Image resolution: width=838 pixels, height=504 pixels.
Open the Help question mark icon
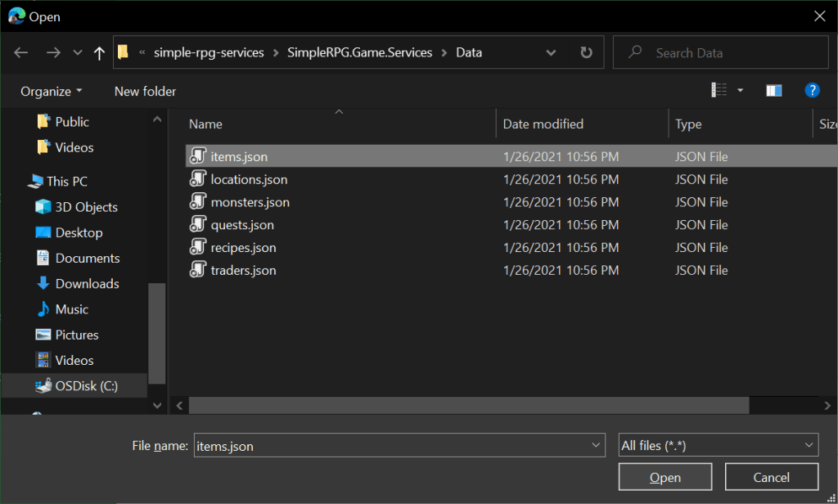click(x=812, y=91)
